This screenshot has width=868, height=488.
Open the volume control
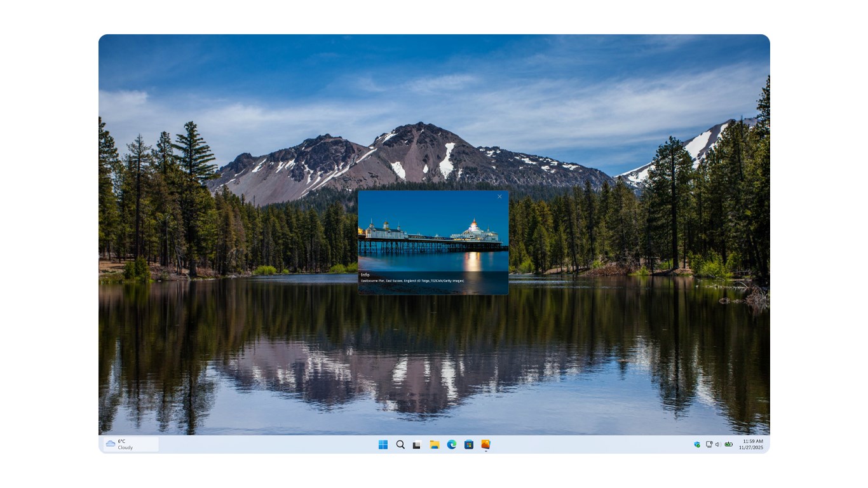pyautogui.click(x=717, y=445)
